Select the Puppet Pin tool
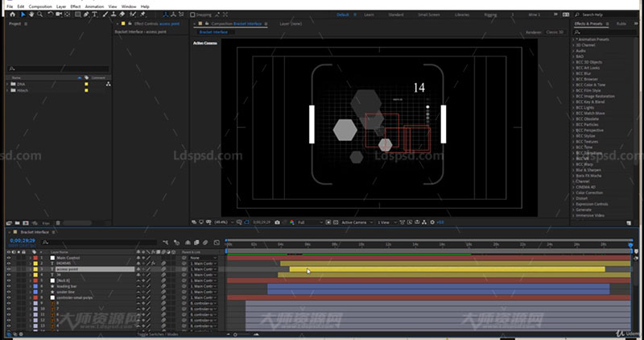Viewport: 644px width, 340px height. pyautogui.click(x=143, y=15)
